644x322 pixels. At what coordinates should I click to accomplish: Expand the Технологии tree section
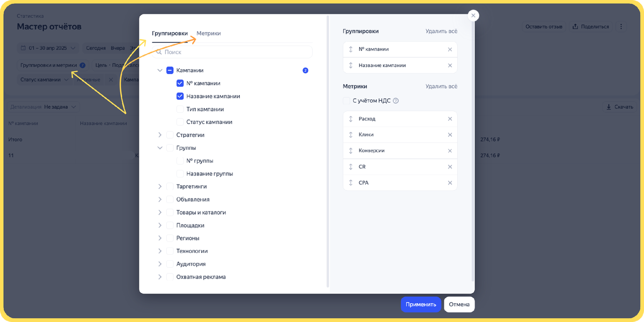160,251
